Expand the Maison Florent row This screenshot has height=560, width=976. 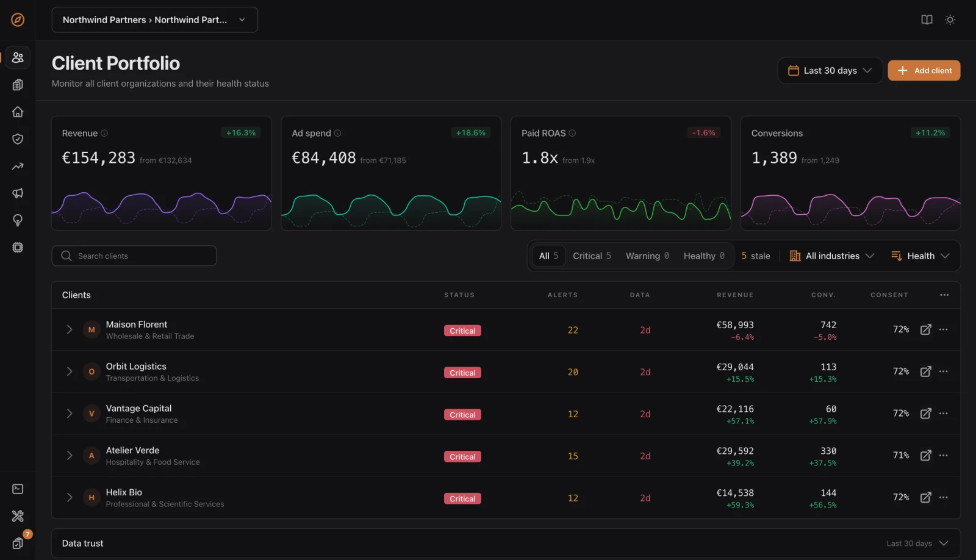tap(70, 329)
